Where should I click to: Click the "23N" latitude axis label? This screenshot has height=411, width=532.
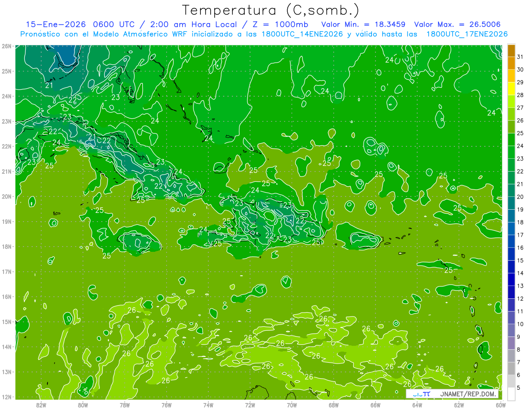coord(7,121)
